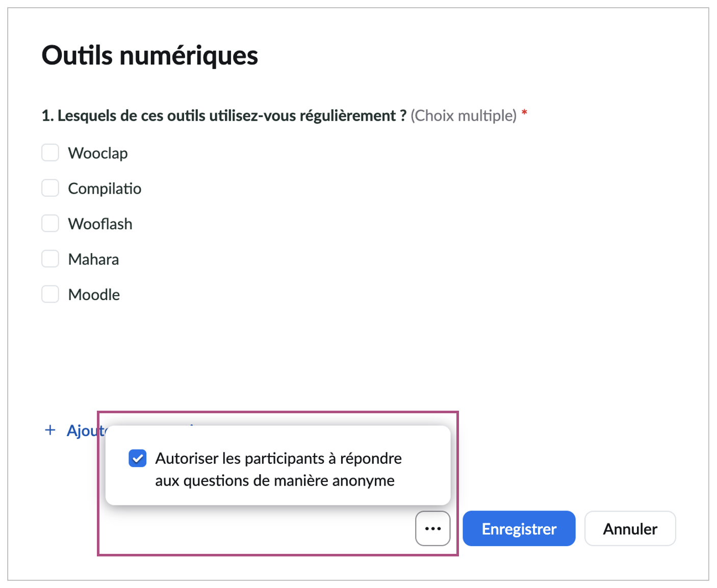Click the '(Choix multiple)' type label
The height and width of the screenshot is (588, 717).
464,116
